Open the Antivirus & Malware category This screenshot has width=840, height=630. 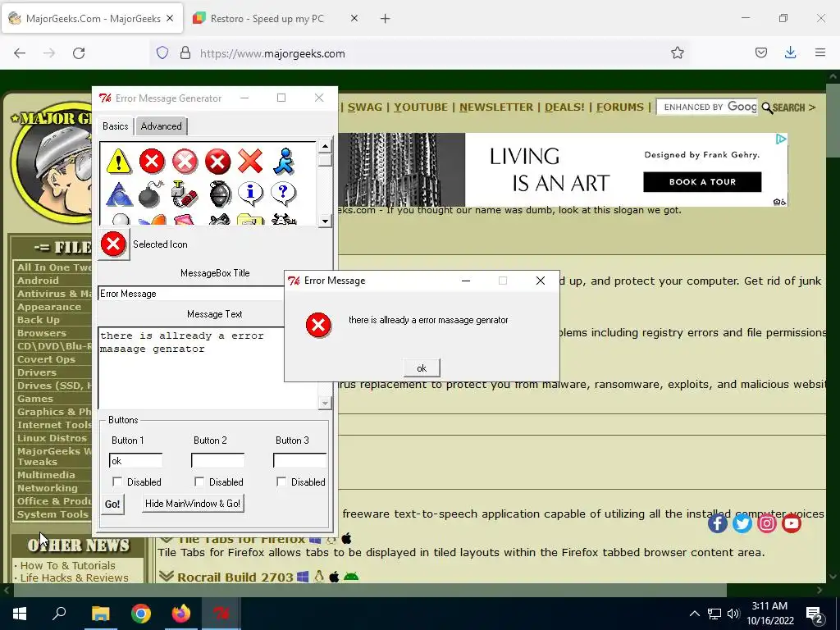pyautogui.click(x=53, y=294)
